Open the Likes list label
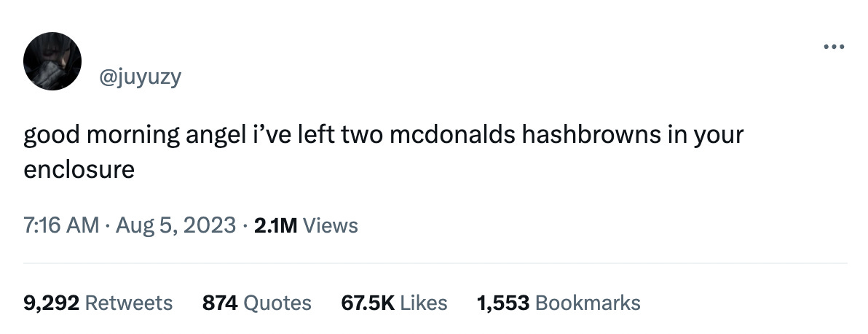Screen dimensions: 868x334 point(424,303)
